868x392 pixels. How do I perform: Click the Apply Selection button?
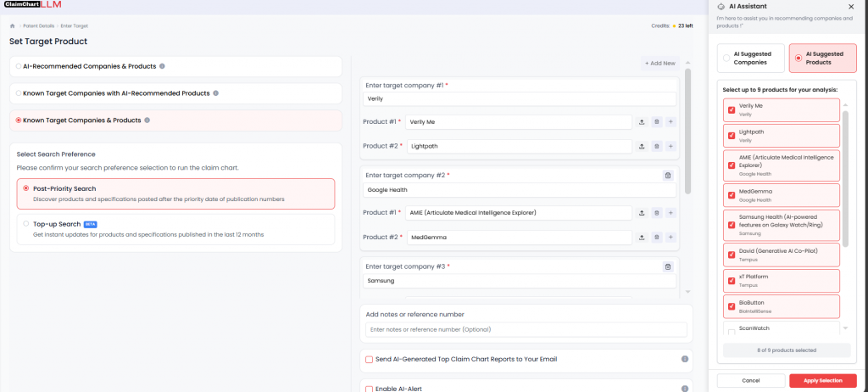822,381
